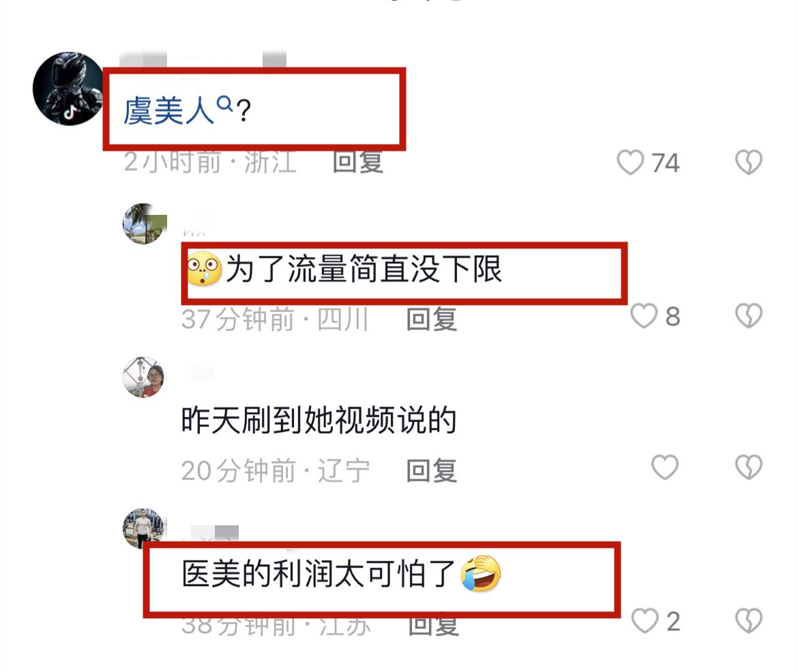Tap the search icon beside 虞美人
This screenshot has height=672, width=798.
[224, 104]
